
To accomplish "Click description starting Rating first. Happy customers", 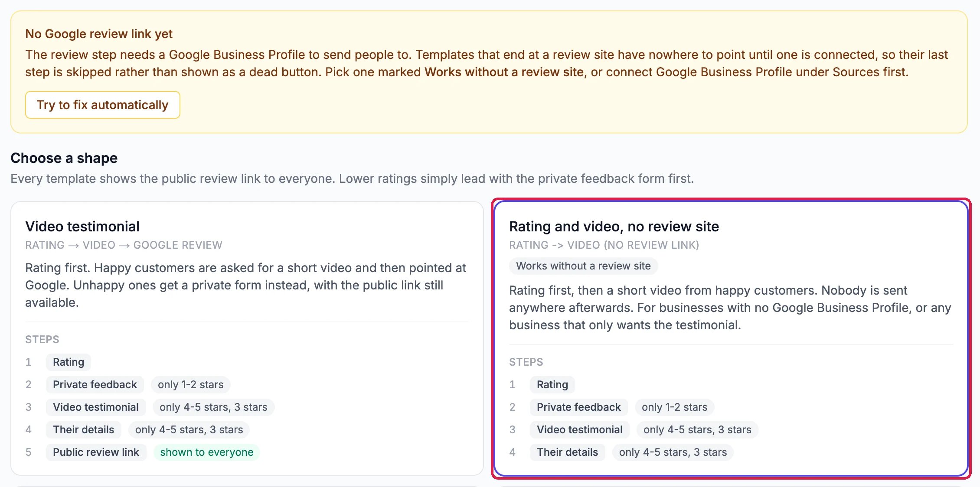I will tap(245, 285).
